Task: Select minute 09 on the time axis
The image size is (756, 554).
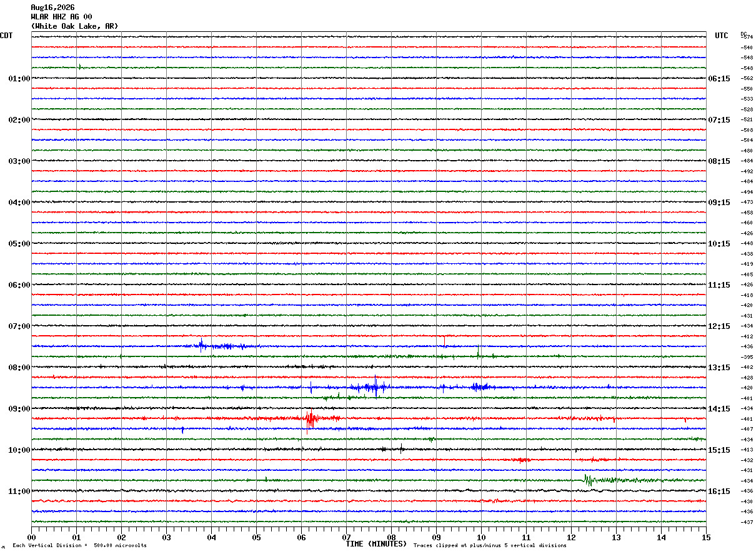Action: (436, 537)
